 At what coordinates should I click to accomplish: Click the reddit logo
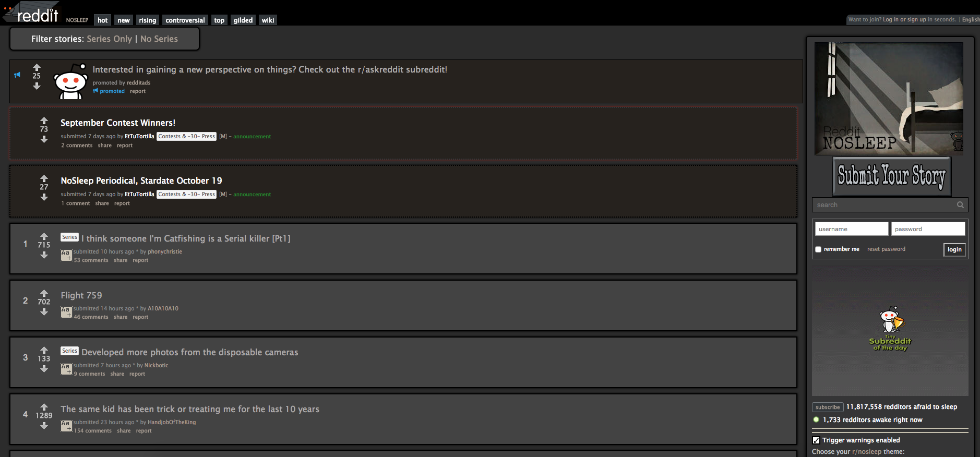click(x=31, y=13)
